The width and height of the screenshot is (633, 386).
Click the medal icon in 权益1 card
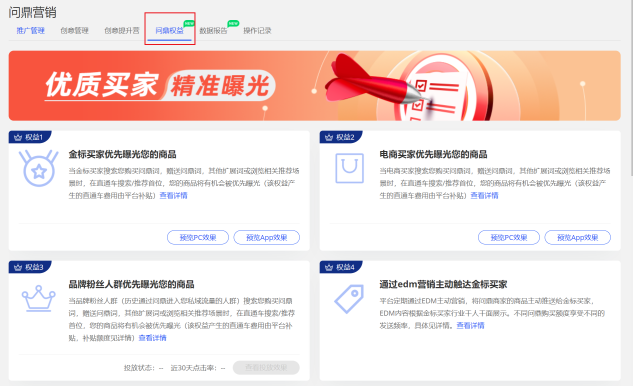(x=39, y=168)
